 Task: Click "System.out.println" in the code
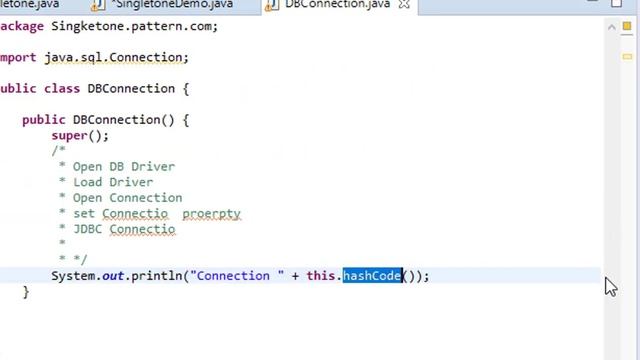(x=117, y=276)
